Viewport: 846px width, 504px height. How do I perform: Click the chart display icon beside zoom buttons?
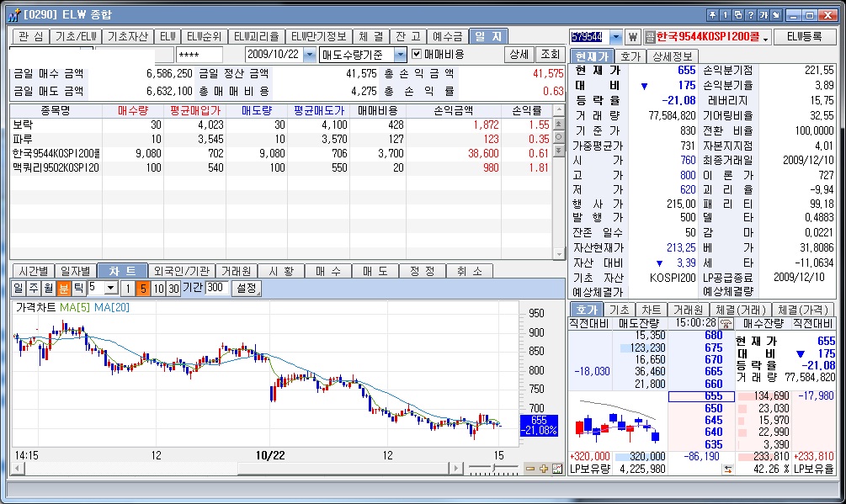point(557,469)
